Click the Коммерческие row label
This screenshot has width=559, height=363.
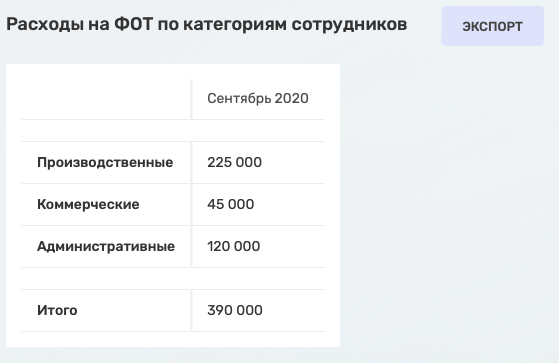tap(88, 205)
